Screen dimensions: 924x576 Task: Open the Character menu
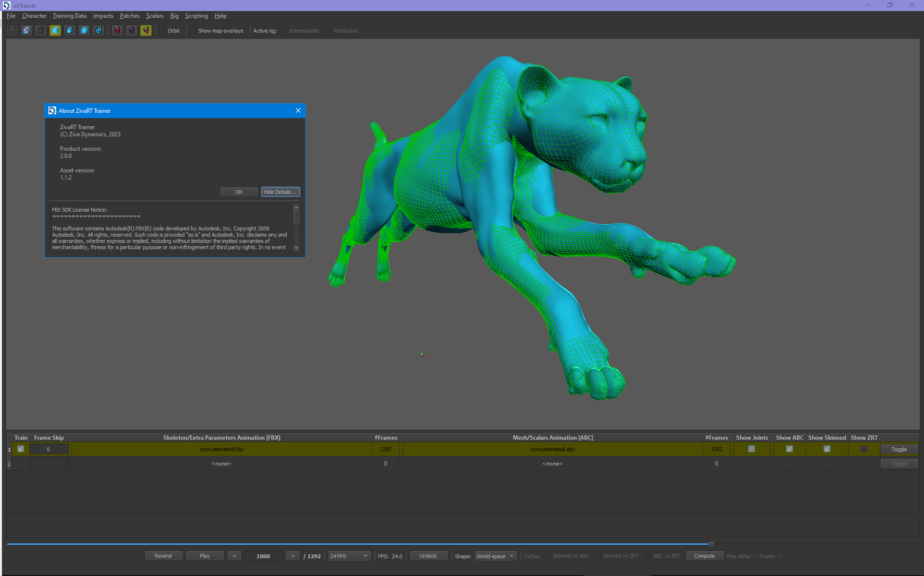[34, 16]
